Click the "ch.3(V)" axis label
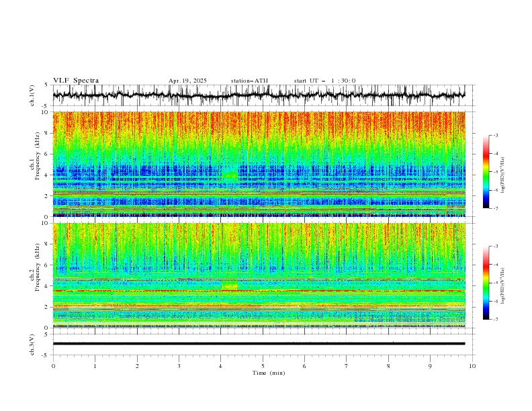Viewport: 532px width, 411px height. point(32,345)
